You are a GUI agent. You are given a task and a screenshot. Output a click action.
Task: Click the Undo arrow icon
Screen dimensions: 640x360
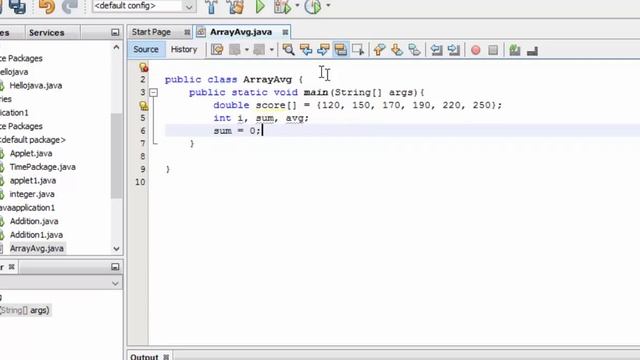tap(47, 6)
